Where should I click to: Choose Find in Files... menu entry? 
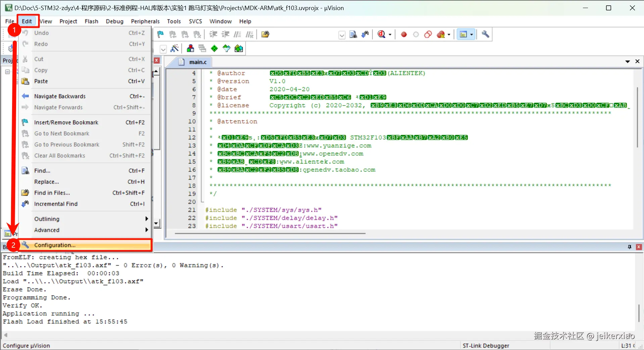pos(52,193)
